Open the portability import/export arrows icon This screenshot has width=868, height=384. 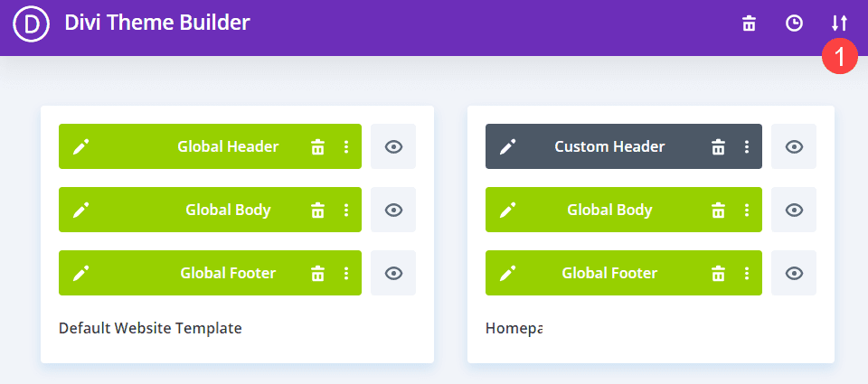[840, 23]
